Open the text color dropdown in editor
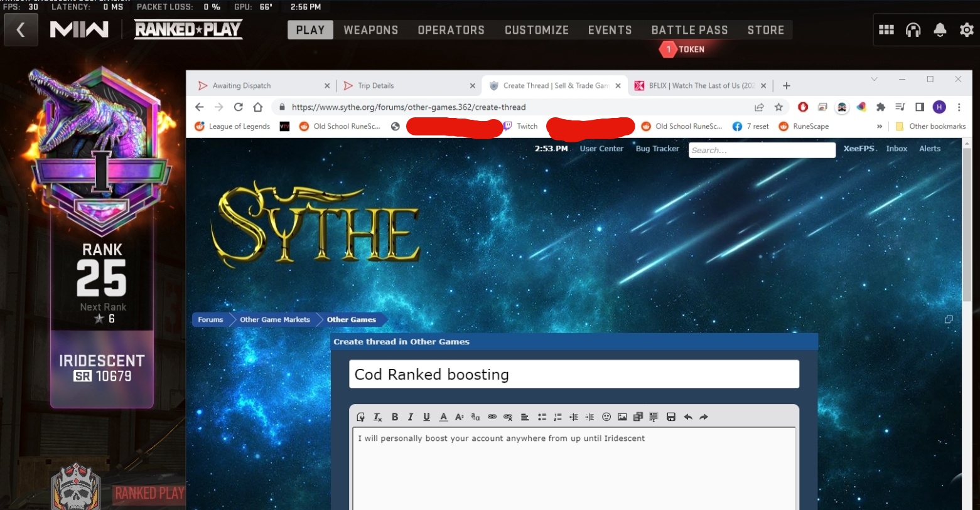The image size is (980, 510). pyautogui.click(x=443, y=417)
